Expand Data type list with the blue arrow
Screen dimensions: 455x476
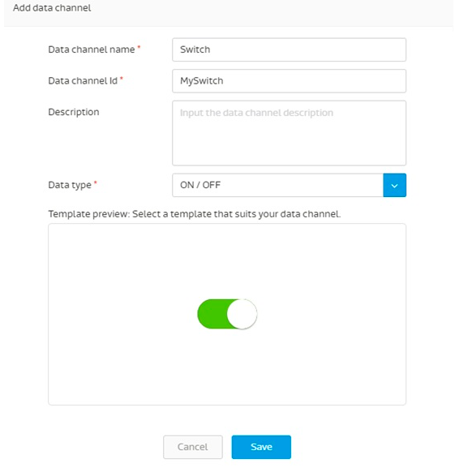click(x=395, y=185)
